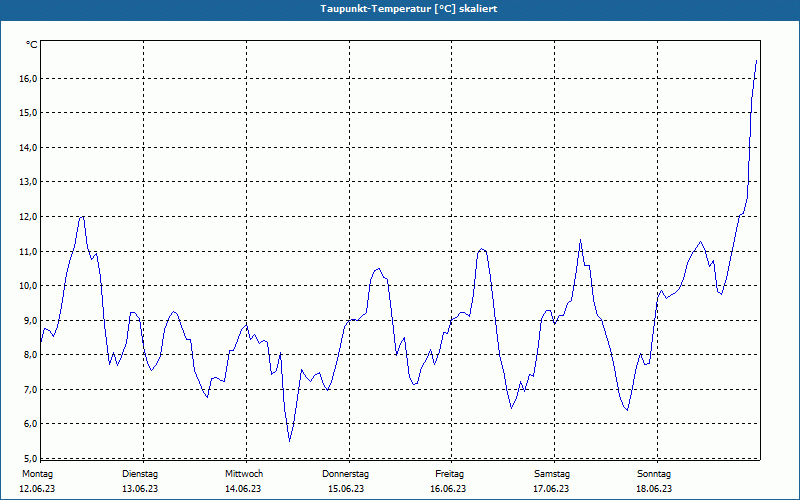Click the chart title 'Taupunkt-Temperatur [°C] skaliert'

pyautogui.click(x=409, y=9)
